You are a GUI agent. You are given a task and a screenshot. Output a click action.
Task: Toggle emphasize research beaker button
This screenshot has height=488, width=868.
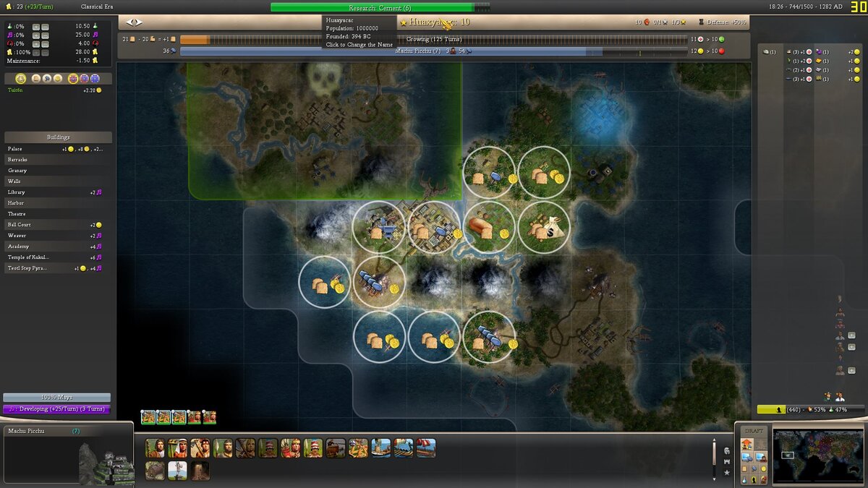744,479
